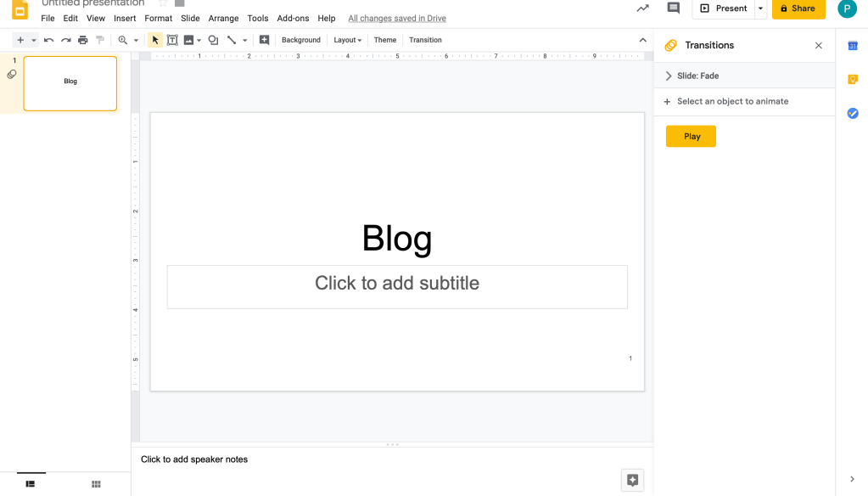Open Google Keep in side panel
868x496 pixels.
[853, 80]
